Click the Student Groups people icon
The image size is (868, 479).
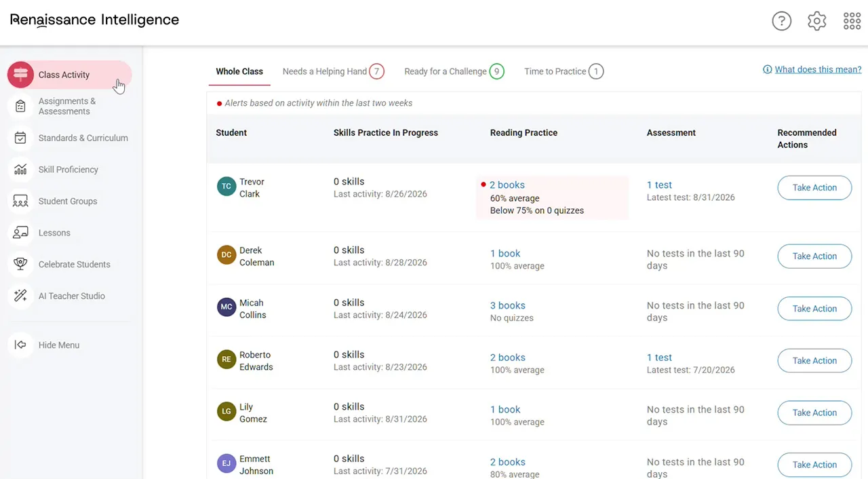tap(20, 201)
